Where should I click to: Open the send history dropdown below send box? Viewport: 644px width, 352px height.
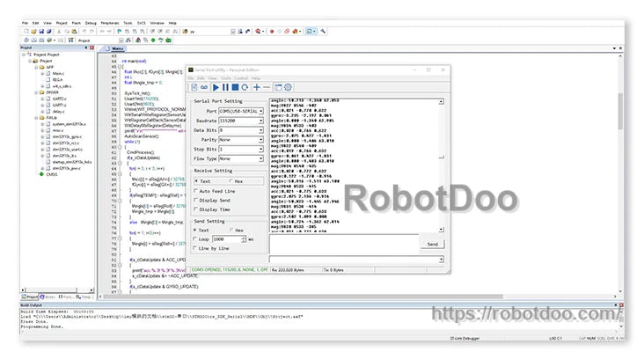pos(441,260)
